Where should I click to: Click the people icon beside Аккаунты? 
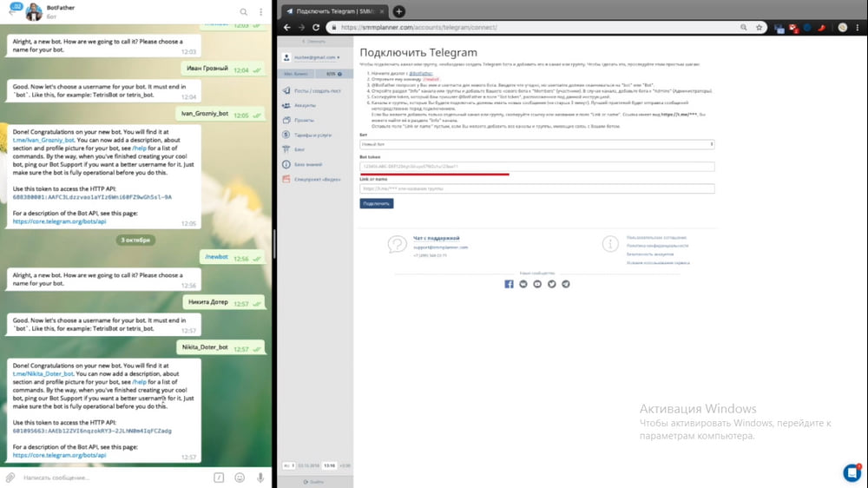pos(286,105)
